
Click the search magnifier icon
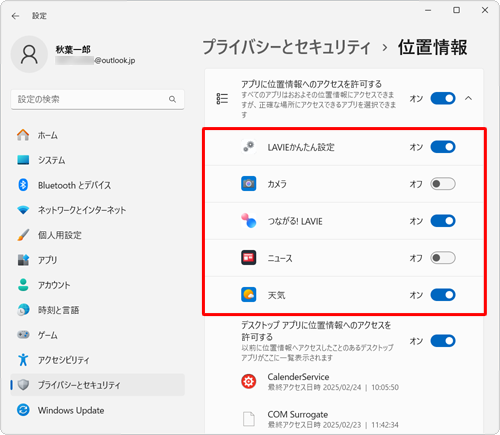point(172,99)
